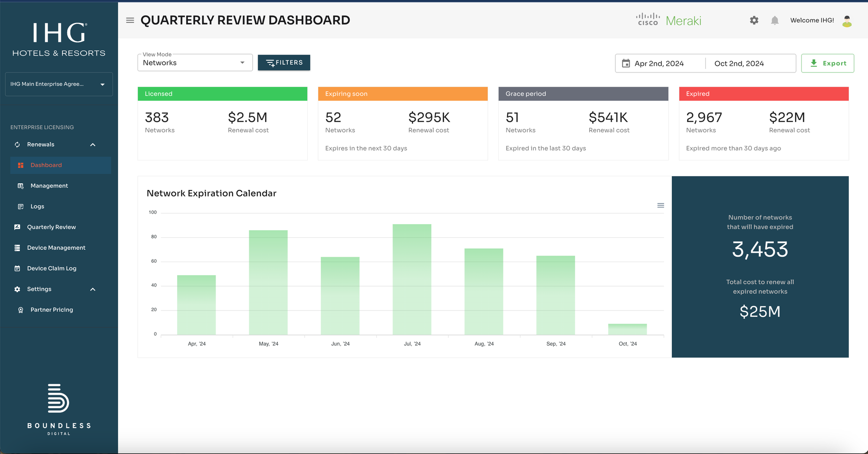
Task: Open the View Mode dropdown
Action: click(x=242, y=62)
